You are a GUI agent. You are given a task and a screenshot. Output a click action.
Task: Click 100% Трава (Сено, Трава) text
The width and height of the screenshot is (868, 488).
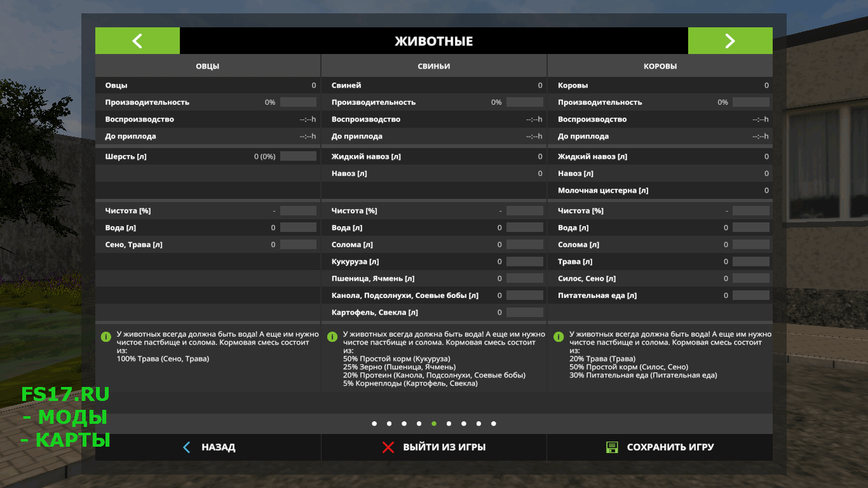tap(163, 359)
